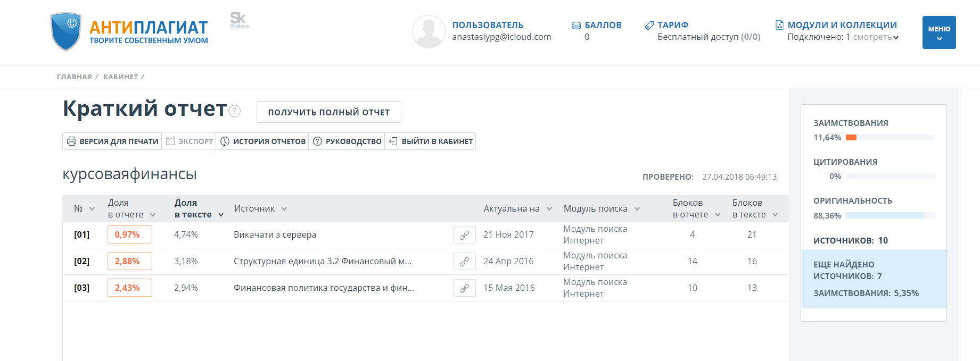Sort by Доля в тексте column
The height and width of the screenshot is (361, 980).
[x=199, y=209]
